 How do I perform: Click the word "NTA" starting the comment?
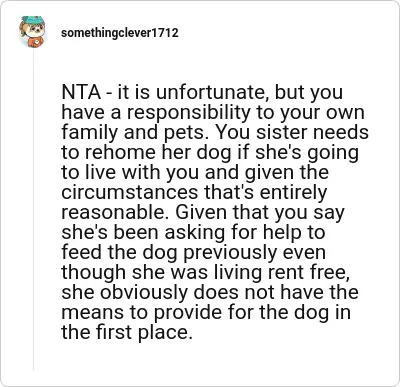pos(81,93)
